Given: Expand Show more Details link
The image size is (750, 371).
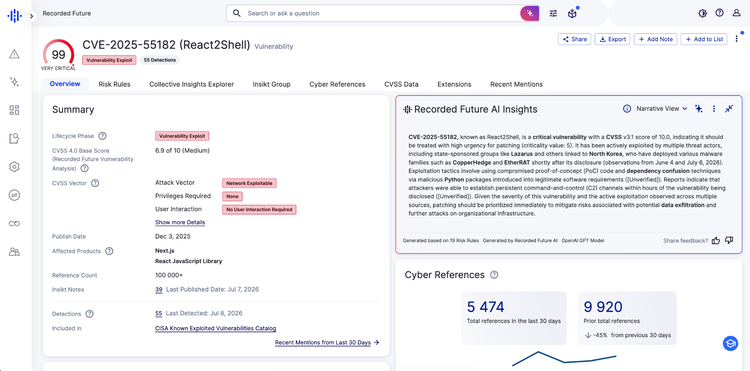Looking at the screenshot, I should [x=180, y=222].
